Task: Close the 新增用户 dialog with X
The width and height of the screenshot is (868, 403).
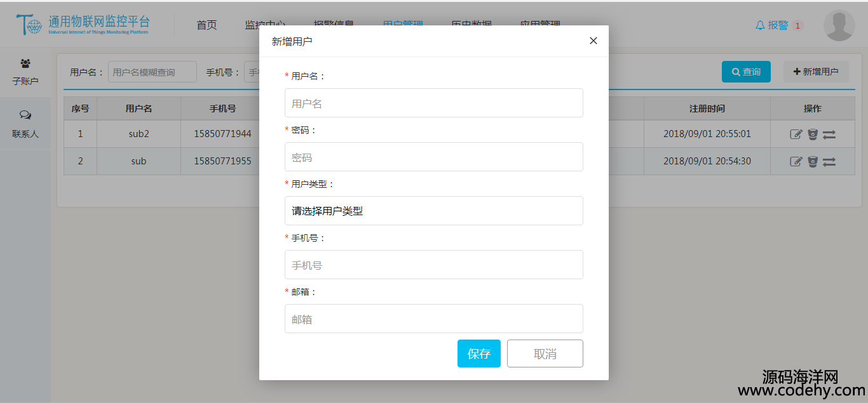Action: pyautogui.click(x=593, y=41)
